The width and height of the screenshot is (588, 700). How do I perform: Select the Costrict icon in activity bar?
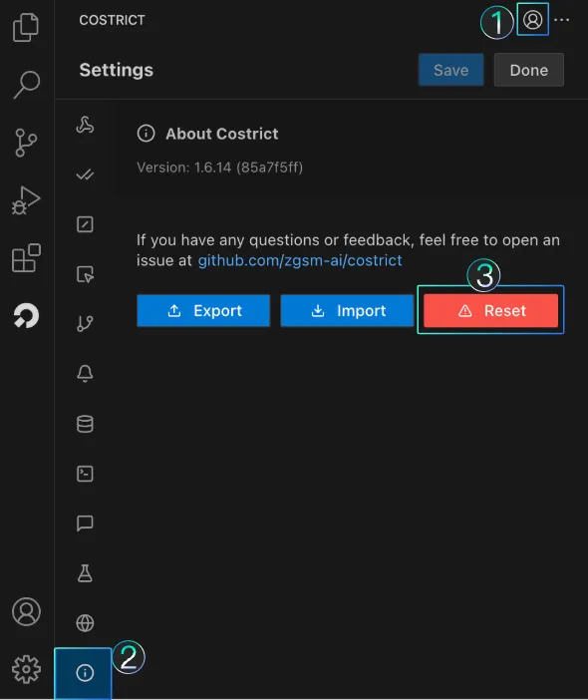tap(26, 316)
